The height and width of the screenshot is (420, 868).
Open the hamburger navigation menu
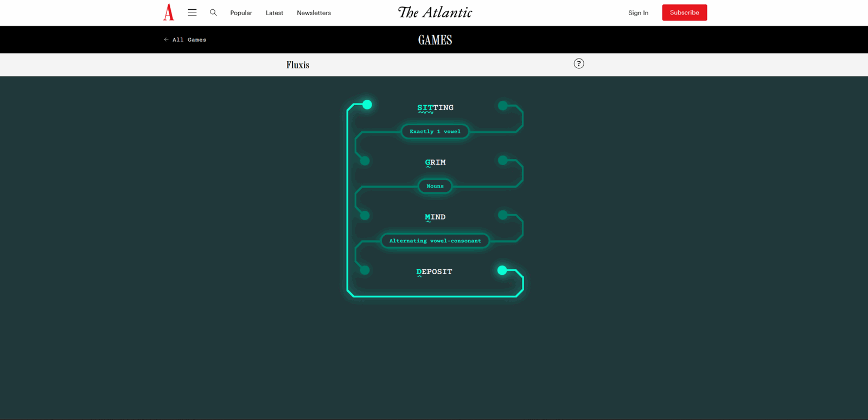pyautogui.click(x=192, y=12)
